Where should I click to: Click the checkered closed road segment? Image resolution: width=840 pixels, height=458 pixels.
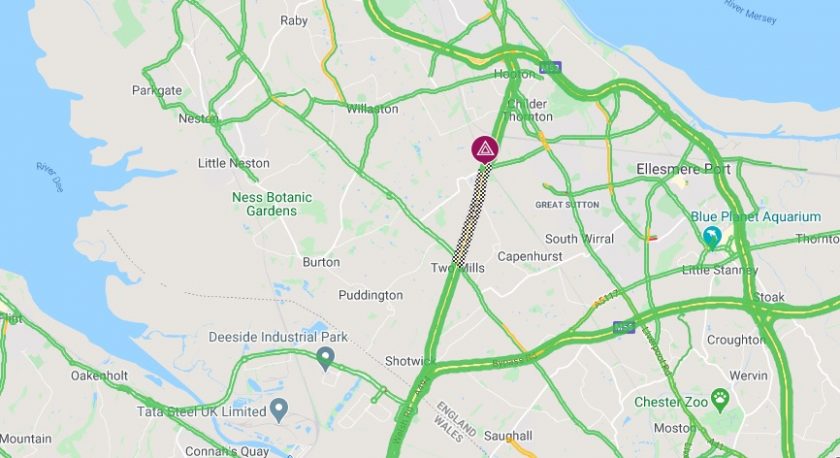(x=472, y=215)
